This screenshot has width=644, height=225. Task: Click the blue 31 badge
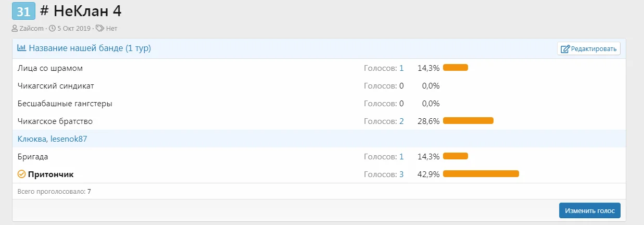coord(23,11)
